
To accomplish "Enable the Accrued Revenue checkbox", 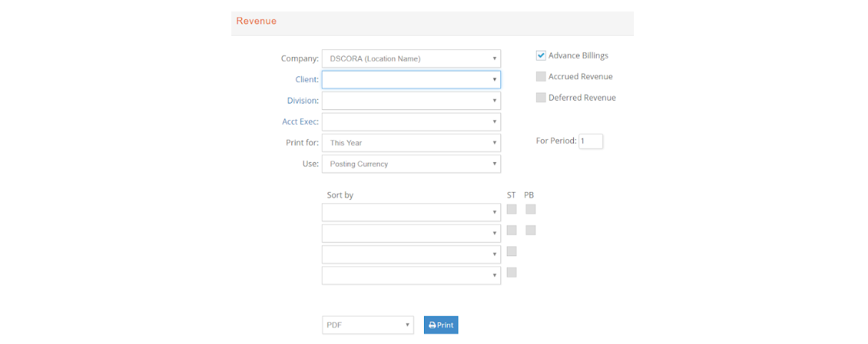I will [x=541, y=76].
